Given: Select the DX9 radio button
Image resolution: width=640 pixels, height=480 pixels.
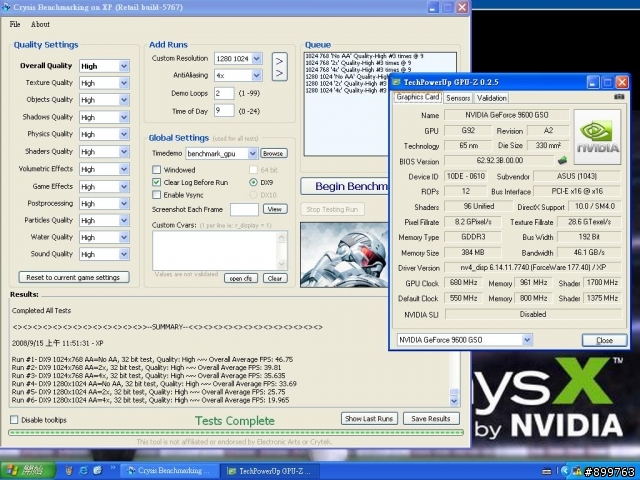Looking at the screenshot, I should coord(253,182).
